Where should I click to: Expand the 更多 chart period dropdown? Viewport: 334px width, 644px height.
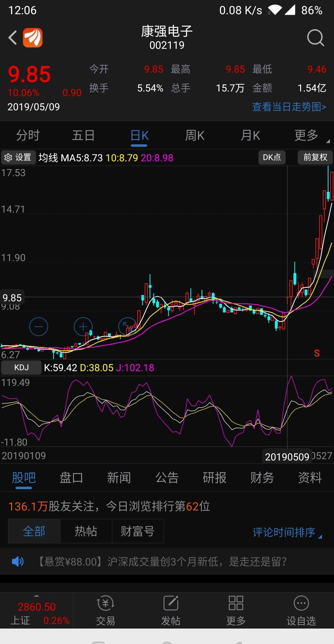click(x=309, y=135)
